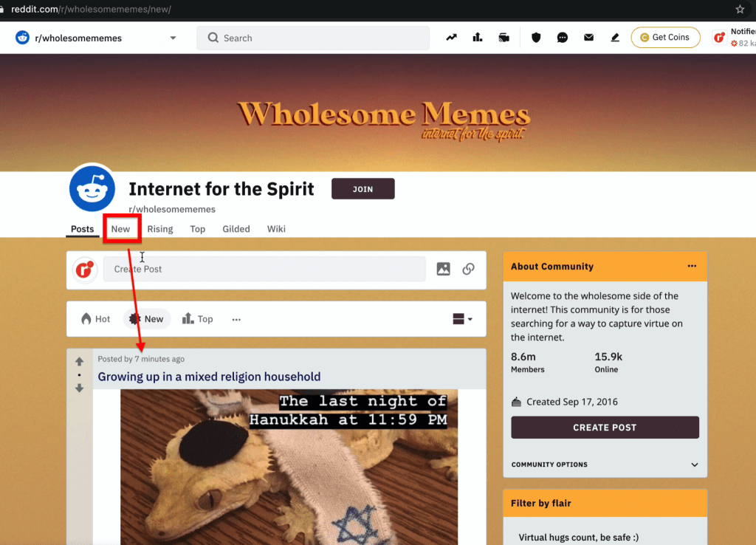Image resolution: width=756 pixels, height=545 pixels.
Task: Open the Popular trending arrow icon
Action: [x=451, y=38]
